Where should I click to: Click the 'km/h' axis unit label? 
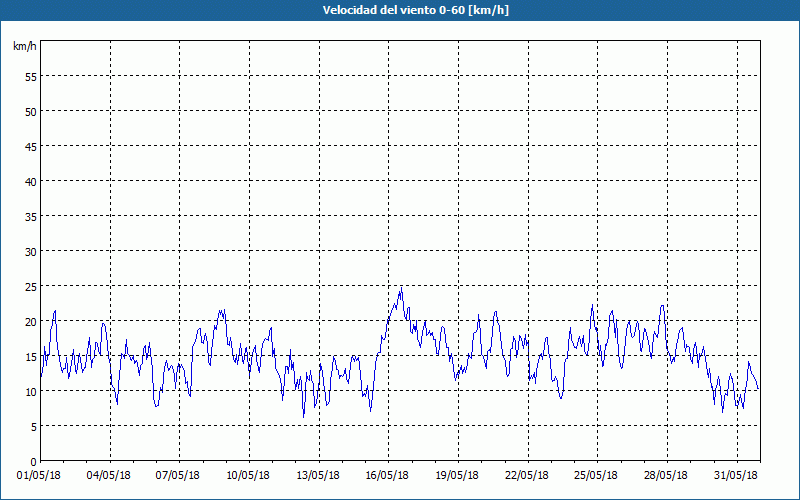(25, 46)
